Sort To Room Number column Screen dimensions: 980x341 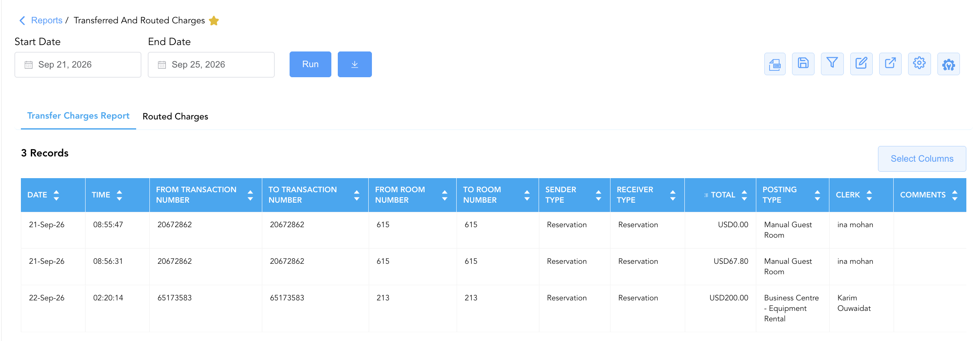tap(527, 195)
